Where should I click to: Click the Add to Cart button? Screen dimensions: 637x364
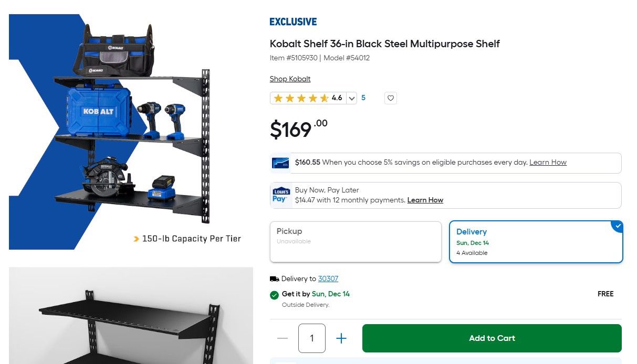(x=492, y=338)
